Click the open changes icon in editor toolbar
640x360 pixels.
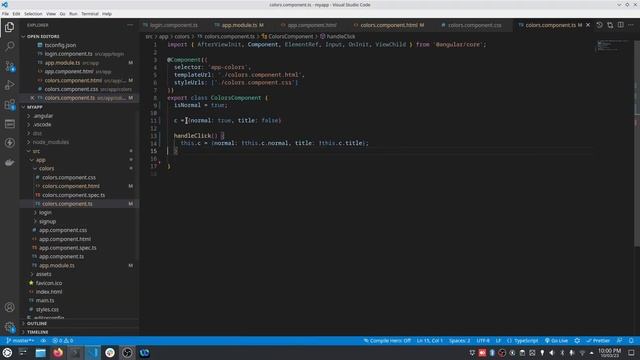point(610,25)
